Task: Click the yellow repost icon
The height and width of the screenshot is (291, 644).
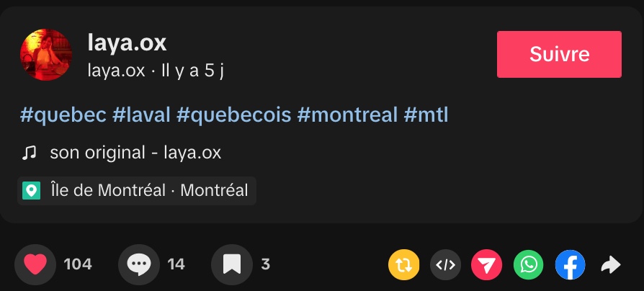Action: pos(403,265)
